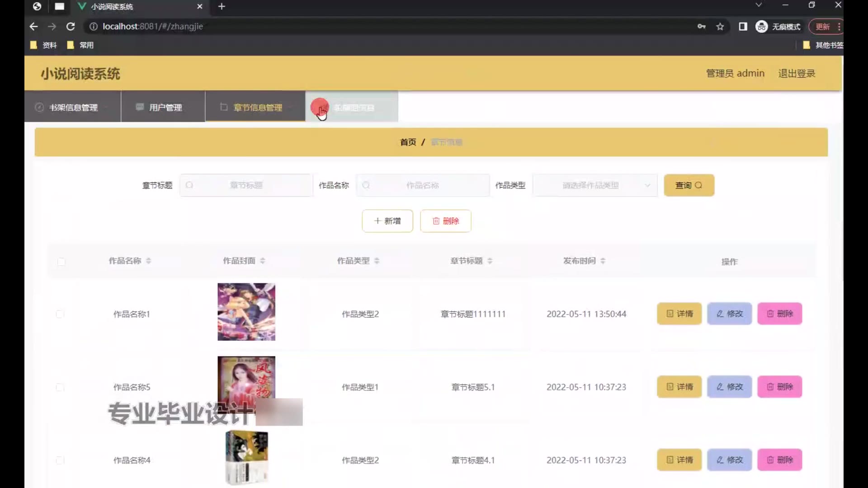868x488 pixels.
Task: Click the bookmark star icon
Action: 720,27
